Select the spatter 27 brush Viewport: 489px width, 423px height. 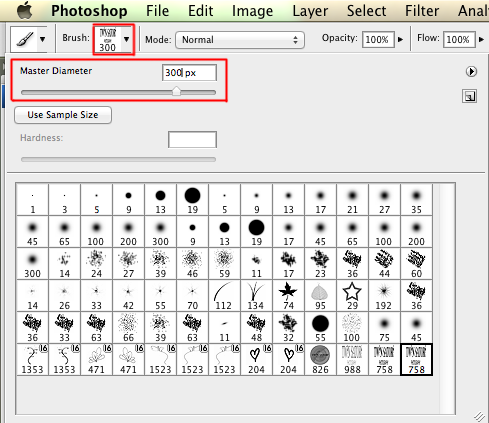pos(128,263)
